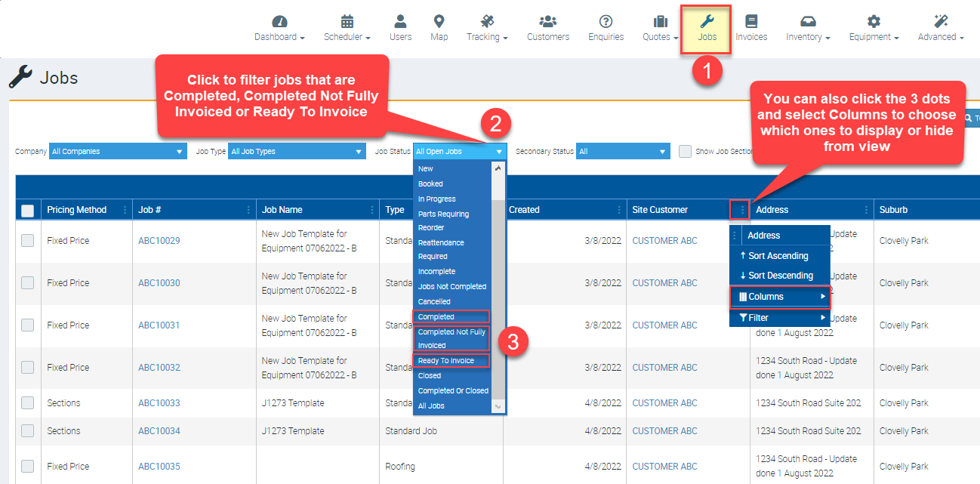Expand the Columns submenu
This screenshot has width=980, height=484.
point(780,297)
